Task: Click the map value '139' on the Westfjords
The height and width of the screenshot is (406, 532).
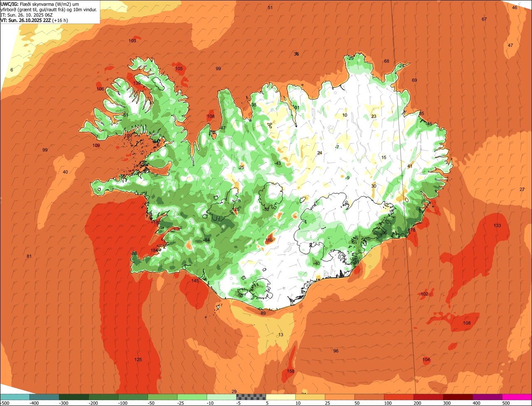Action: pos(137,83)
